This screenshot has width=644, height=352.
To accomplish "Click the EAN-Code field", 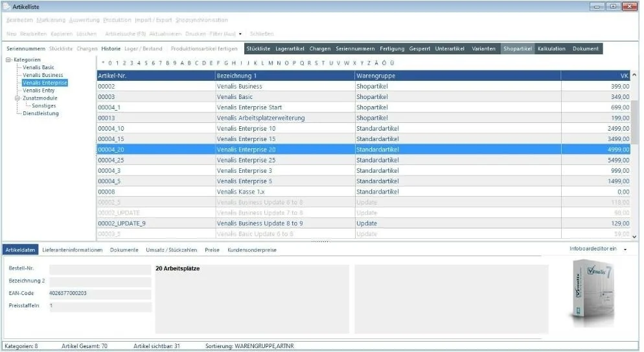I will coord(100,294).
